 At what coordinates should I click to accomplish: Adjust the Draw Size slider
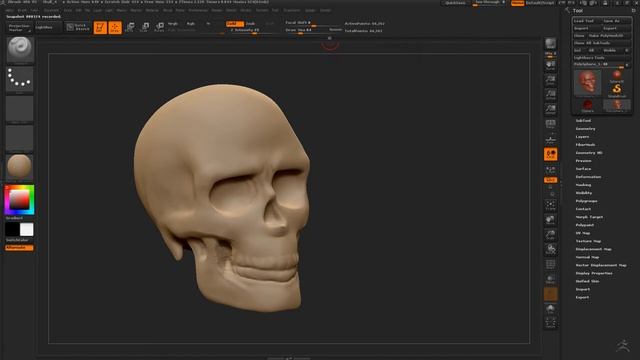(313, 30)
